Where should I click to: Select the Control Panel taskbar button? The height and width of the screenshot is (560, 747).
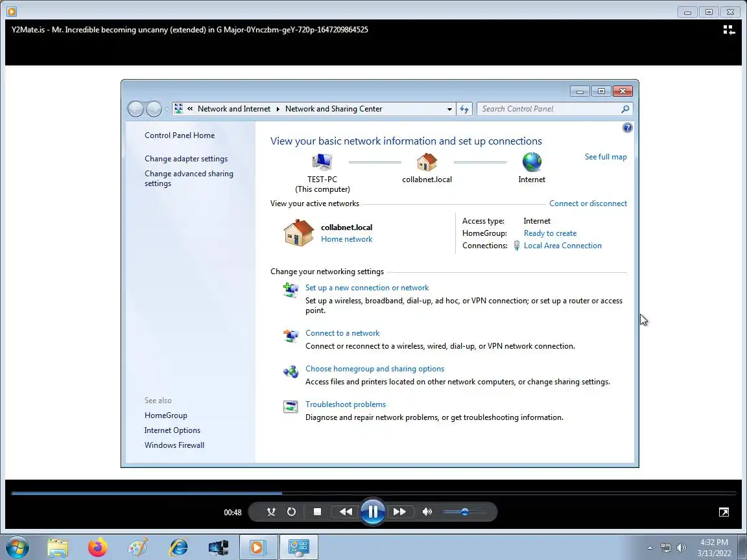coord(299,547)
